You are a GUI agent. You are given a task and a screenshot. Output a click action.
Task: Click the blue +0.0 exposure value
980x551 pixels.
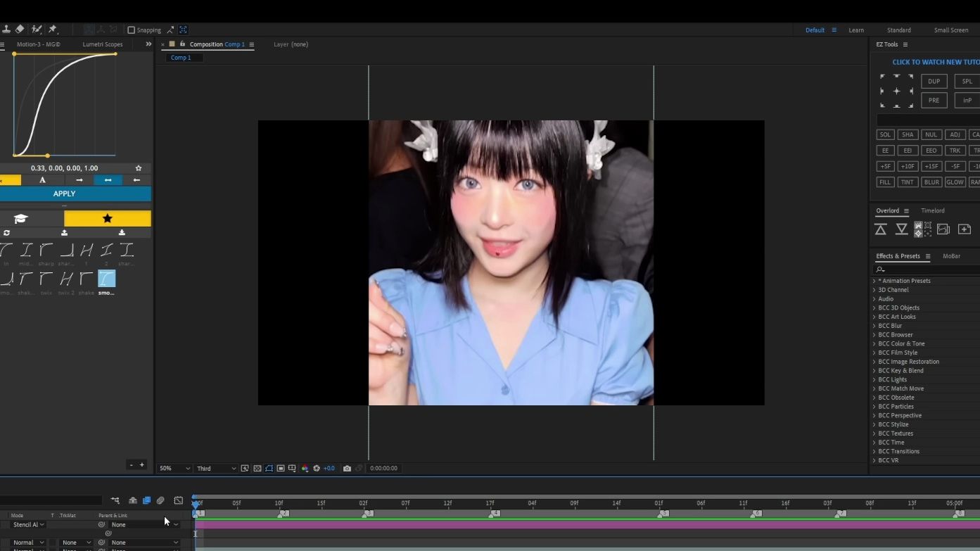click(329, 469)
